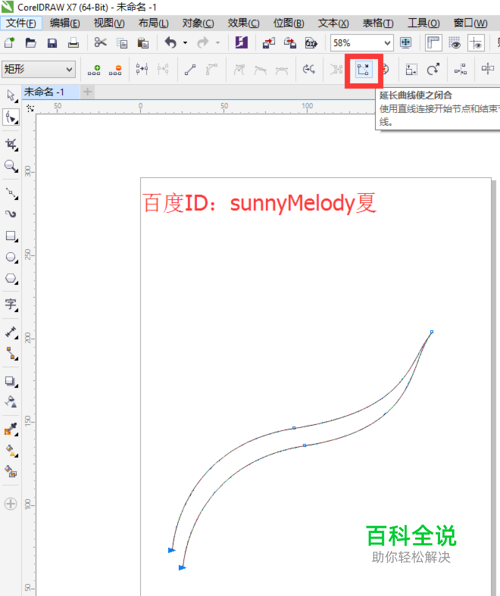
Task: Select the Pick tool arrow
Action: coord(11,95)
